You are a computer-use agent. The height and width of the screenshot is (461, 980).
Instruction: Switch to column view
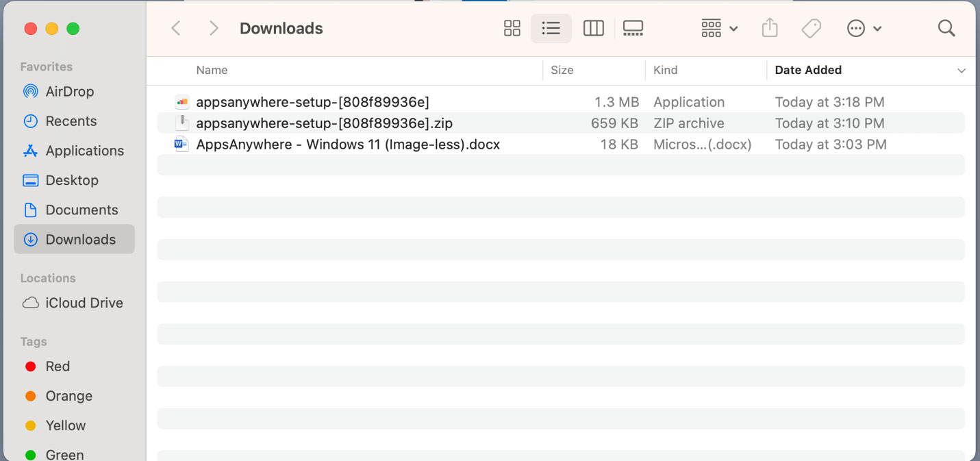point(593,28)
